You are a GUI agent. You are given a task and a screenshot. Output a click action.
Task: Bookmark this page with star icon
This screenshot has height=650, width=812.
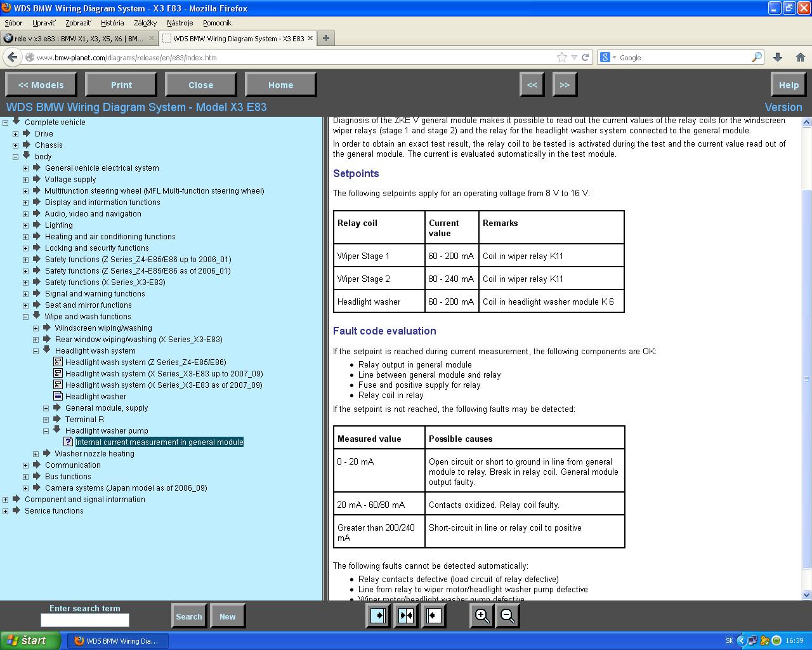click(561, 57)
